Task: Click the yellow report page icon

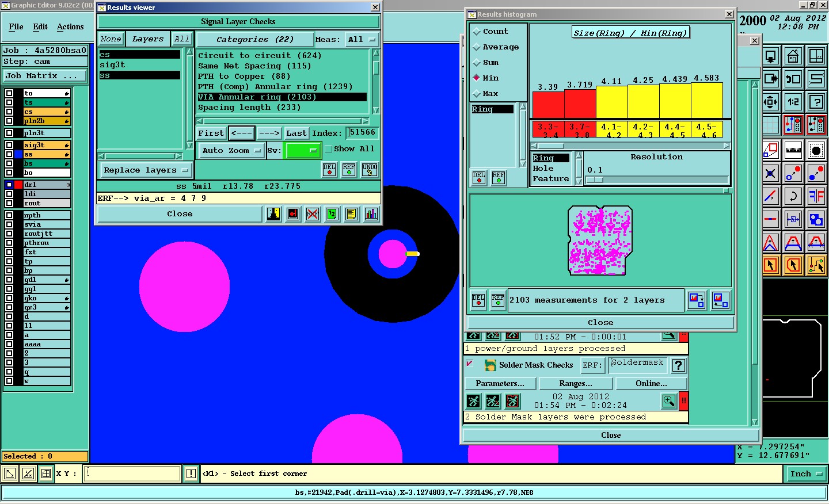Action: pos(352,214)
